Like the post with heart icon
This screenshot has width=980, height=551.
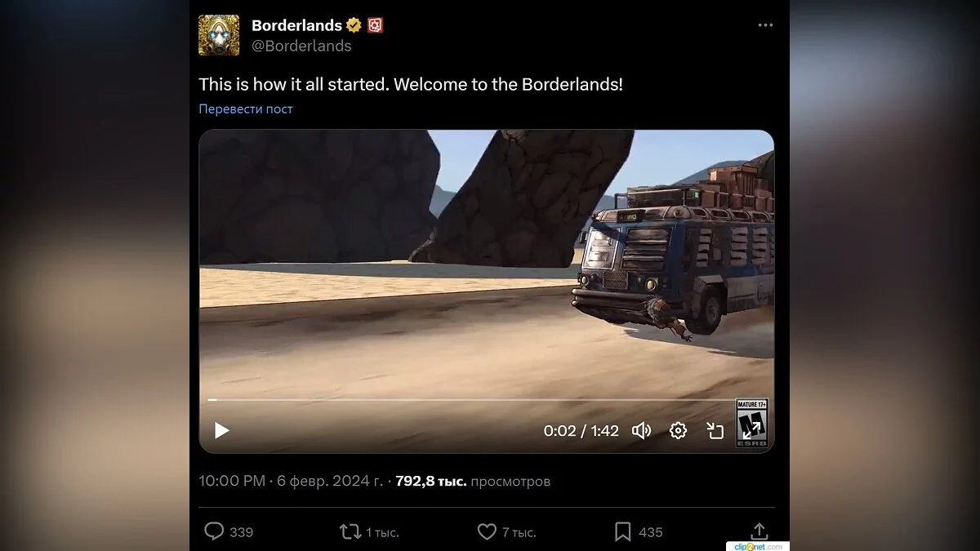(487, 531)
